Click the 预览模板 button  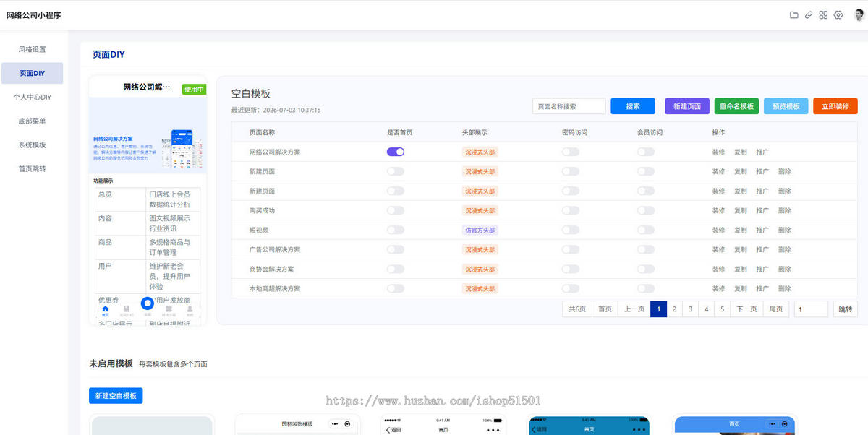[786, 106]
